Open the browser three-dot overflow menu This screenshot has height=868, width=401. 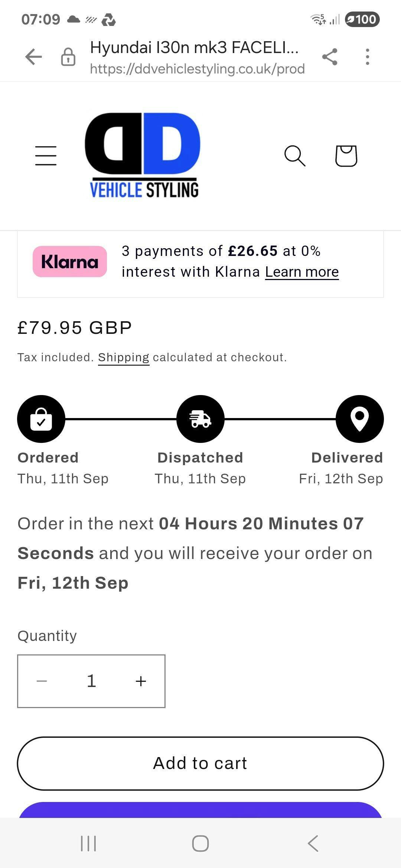tap(367, 57)
